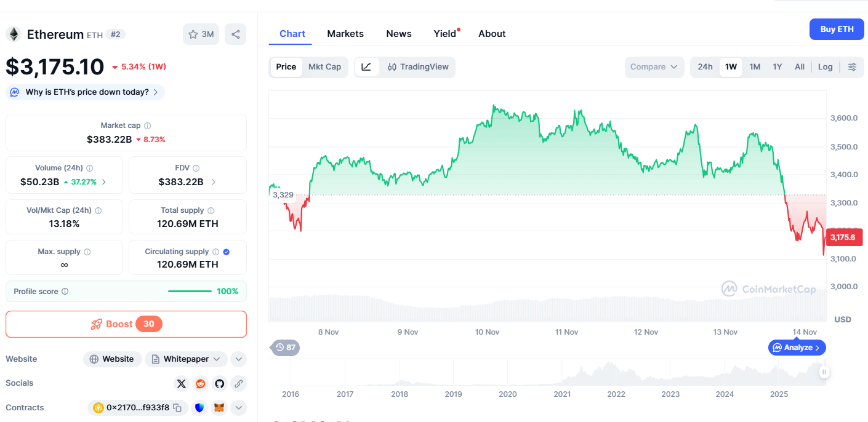This screenshot has height=422, width=868.
Task: Open the Yield tab
Action: 445,34
